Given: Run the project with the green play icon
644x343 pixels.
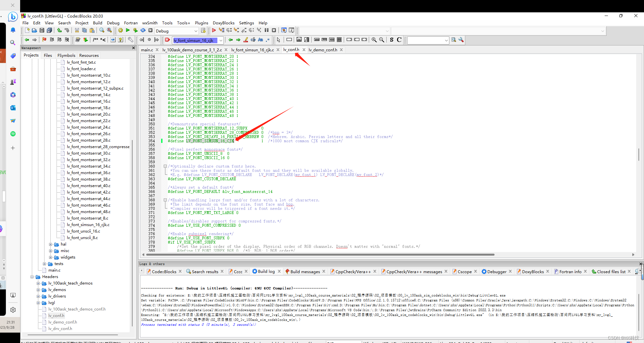Looking at the screenshot, I should pyautogui.click(x=128, y=31).
